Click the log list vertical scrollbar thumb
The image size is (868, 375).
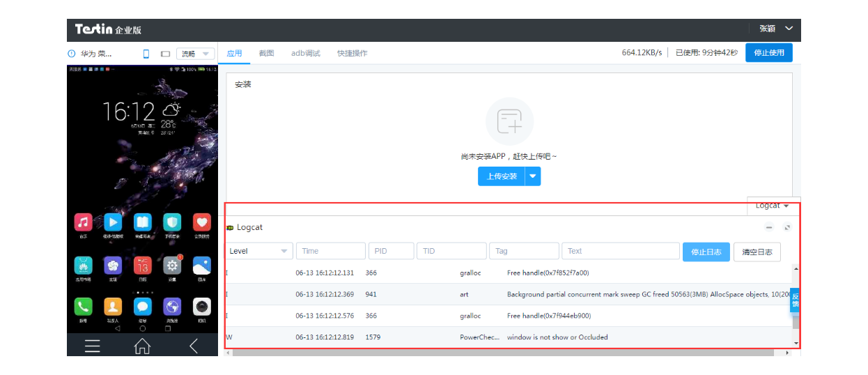click(796, 321)
